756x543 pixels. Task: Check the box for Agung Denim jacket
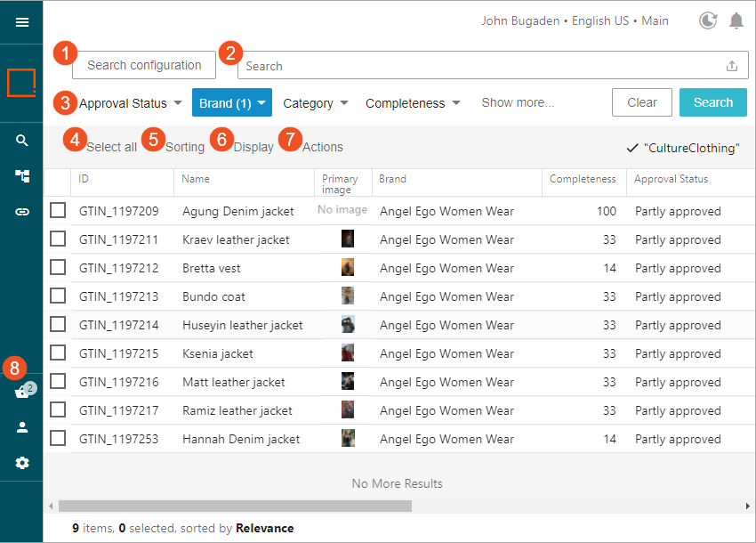pyautogui.click(x=58, y=211)
